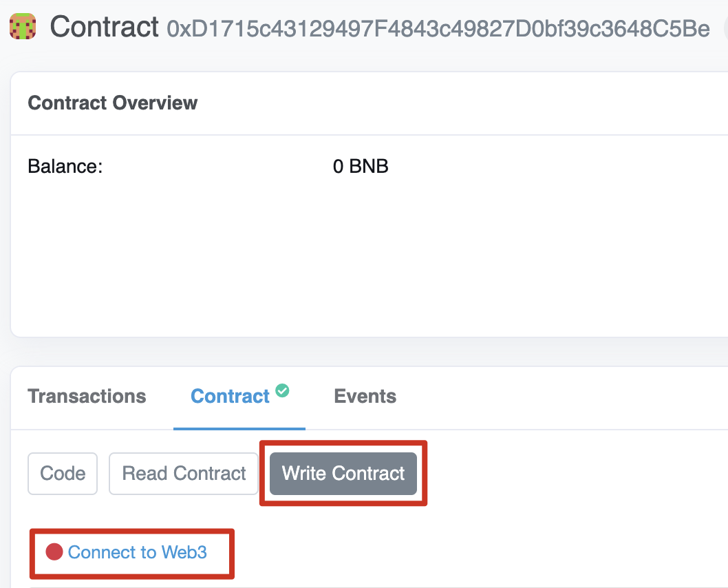Show the contract Code view

click(x=63, y=474)
